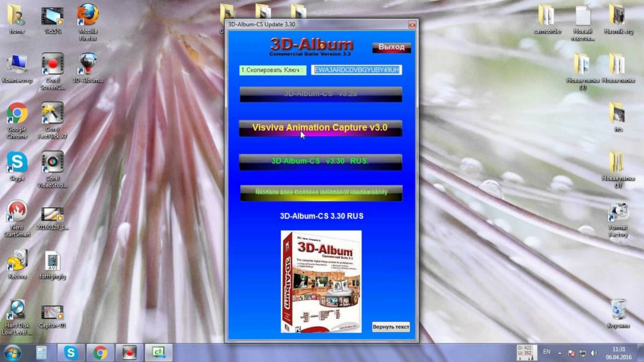Click the 3D-Album box cover image
Viewport: 644px width, 362px height.
click(x=321, y=282)
